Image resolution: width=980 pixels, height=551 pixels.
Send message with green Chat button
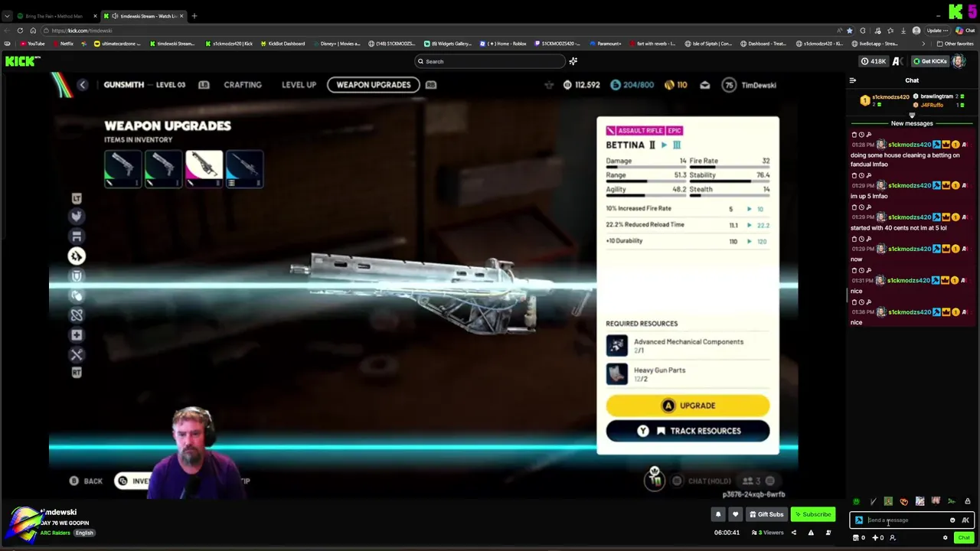pyautogui.click(x=964, y=537)
